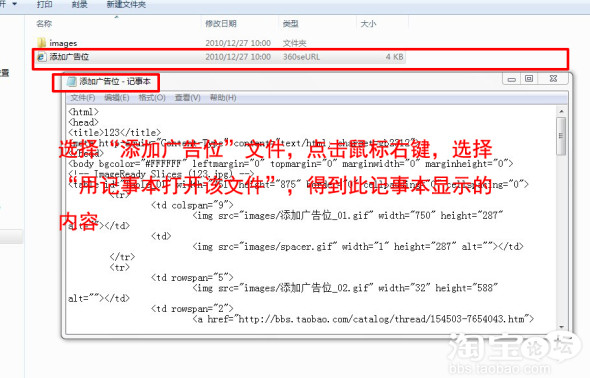This screenshot has height=378, width=590.
Task: Click the 添加广告位_02.gif img line
Action: tap(345, 288)
